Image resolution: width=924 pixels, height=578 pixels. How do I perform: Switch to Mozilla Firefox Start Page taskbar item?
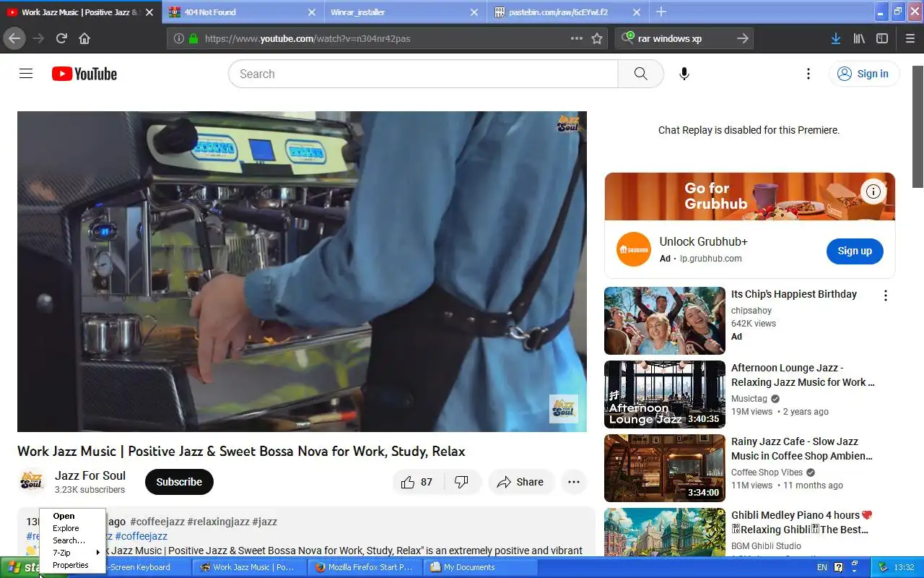click(365, 567)
